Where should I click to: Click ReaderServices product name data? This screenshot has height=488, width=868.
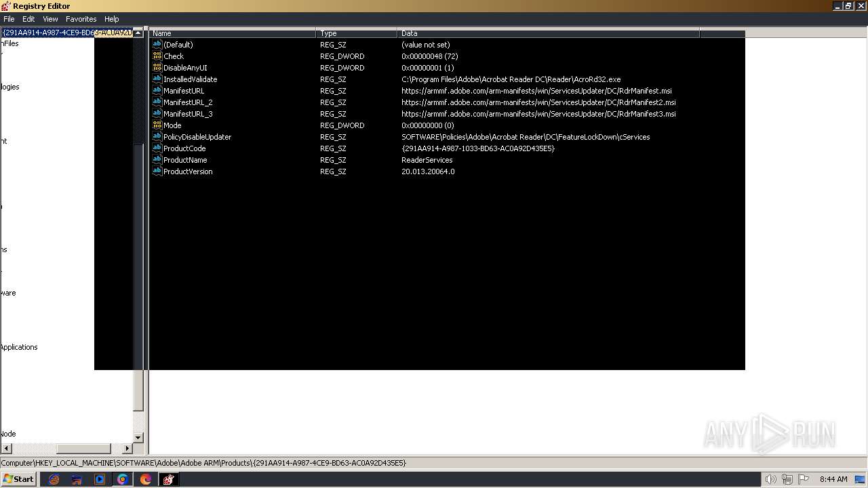click(x=427, y=160)
